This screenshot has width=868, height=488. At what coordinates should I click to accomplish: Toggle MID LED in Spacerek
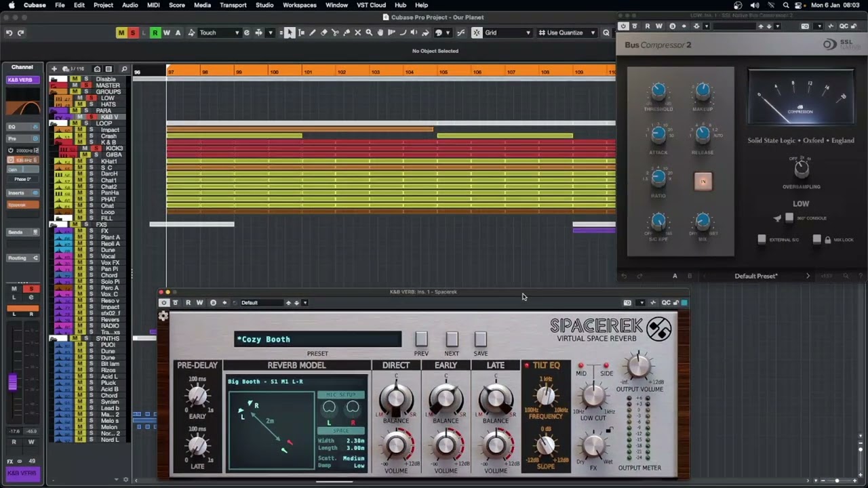(x=580, y=366)
